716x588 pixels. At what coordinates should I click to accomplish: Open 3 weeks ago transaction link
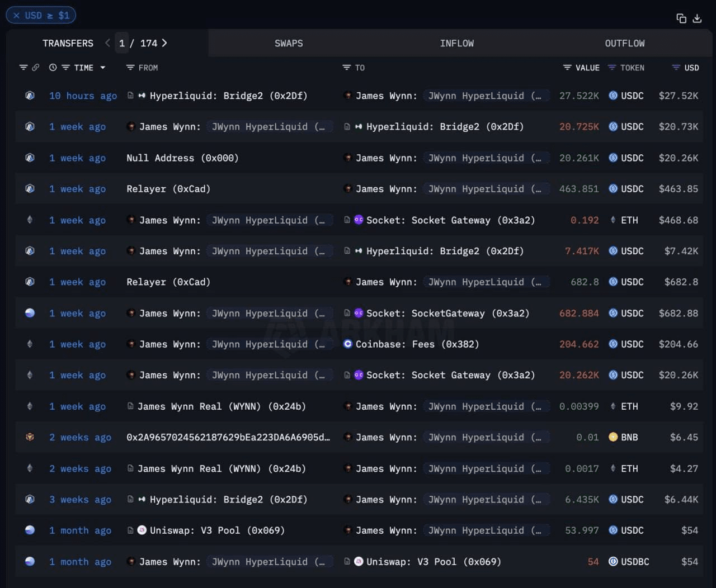click(x=80, y=500)
